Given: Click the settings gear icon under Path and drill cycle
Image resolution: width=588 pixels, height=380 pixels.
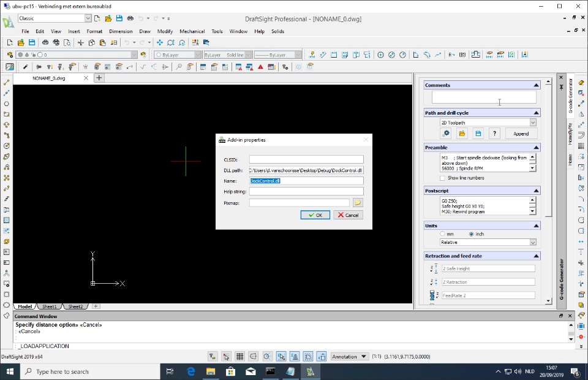Looking at the screenshot, I should [446, 134].
